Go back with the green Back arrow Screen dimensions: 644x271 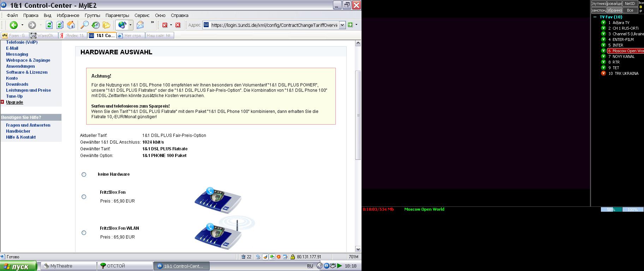pos(14,25)
